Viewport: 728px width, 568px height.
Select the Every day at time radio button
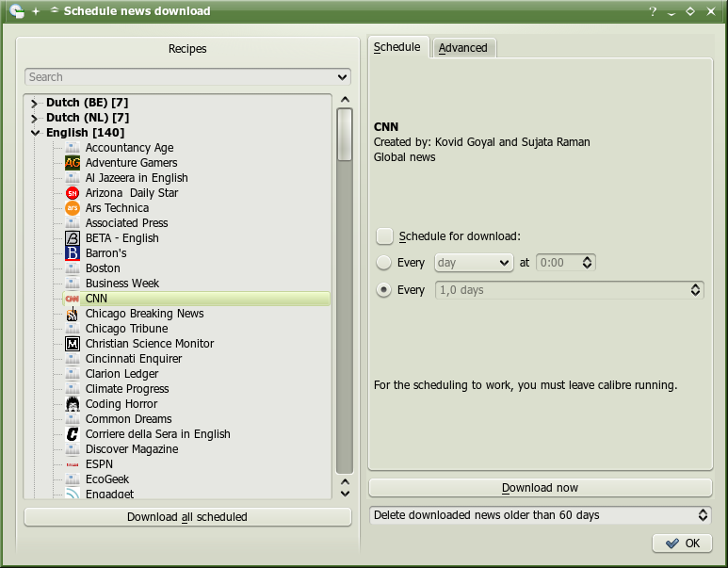(383, 263)
